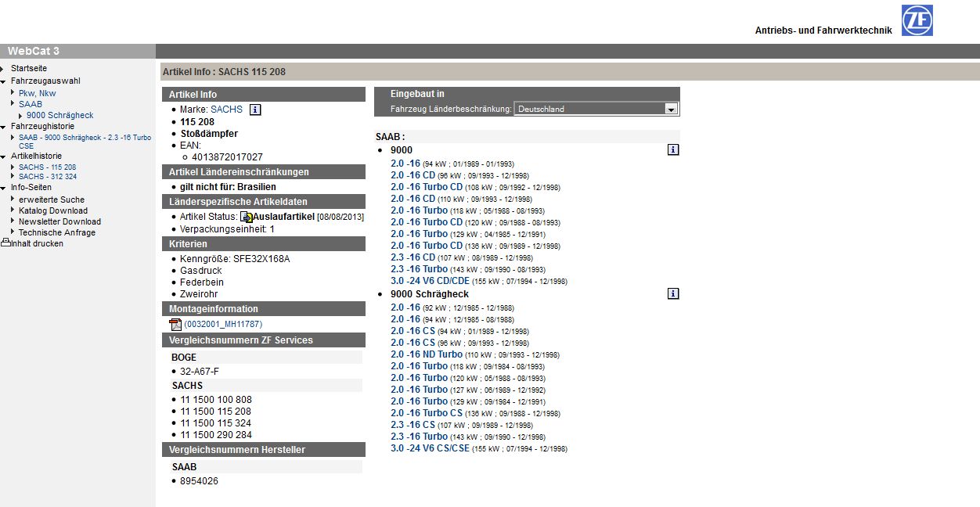Collapse the Fahrzeughistorie tree section
980x507 pixels.
pos(3,127)
